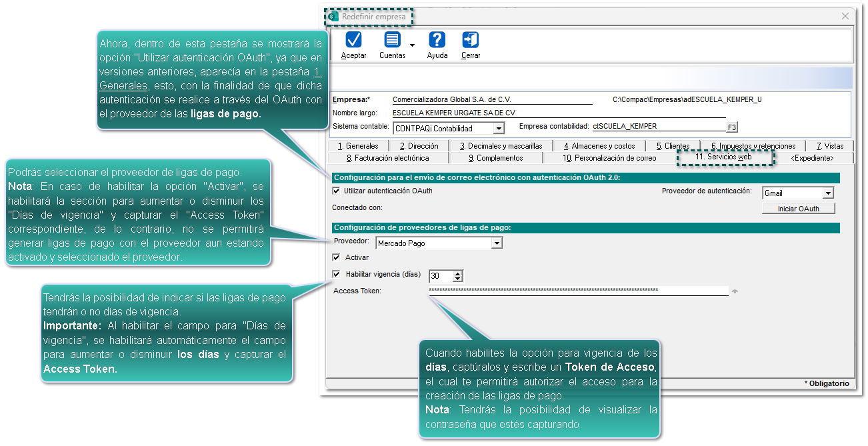Click the app icon in the title bar

(333, 16)
